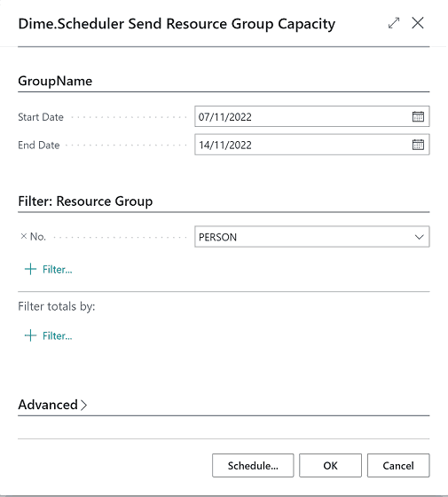
Task: Collapse the GroupName section header
Action: (x=55, y=81)
